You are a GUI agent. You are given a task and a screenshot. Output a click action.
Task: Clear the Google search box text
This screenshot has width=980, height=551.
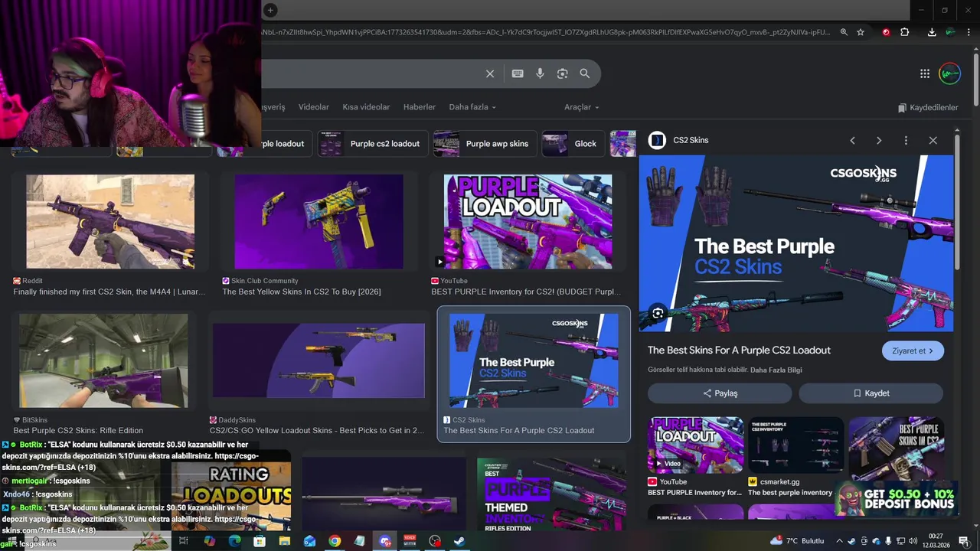[490, 73]
